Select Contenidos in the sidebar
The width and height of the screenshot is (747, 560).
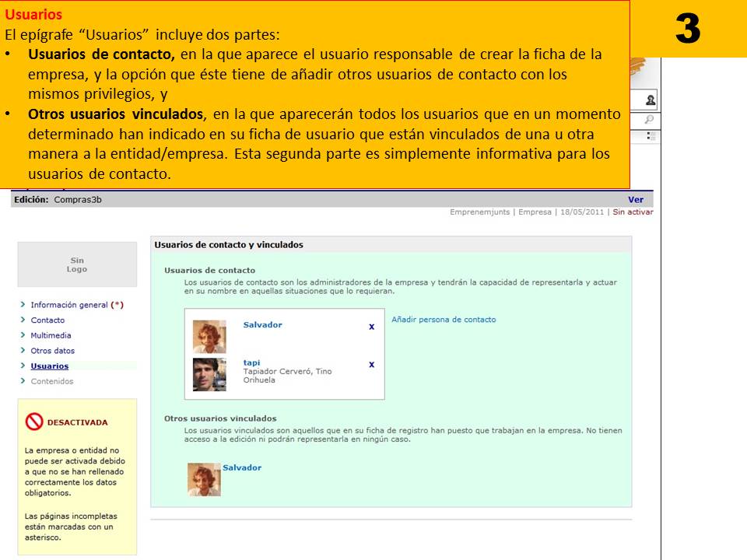(52, 381)
